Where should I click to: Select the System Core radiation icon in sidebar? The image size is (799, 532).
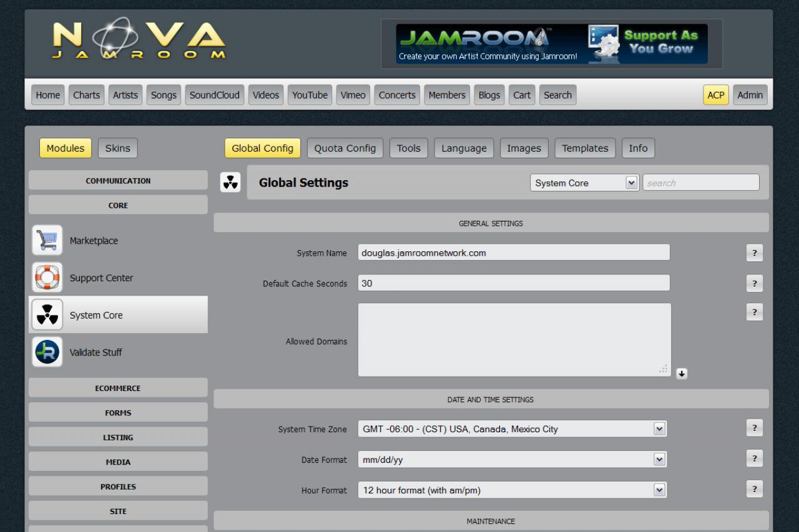click(47, 315)
